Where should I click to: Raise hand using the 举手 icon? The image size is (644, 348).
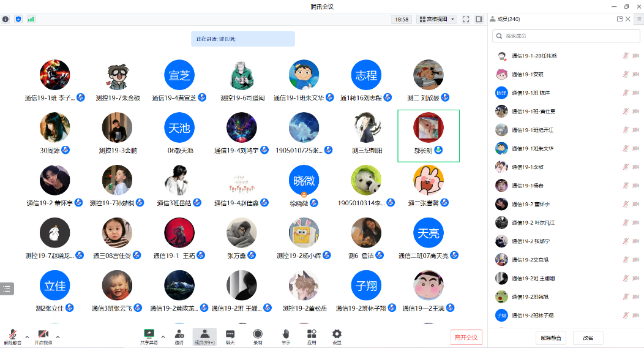[285, 336]
